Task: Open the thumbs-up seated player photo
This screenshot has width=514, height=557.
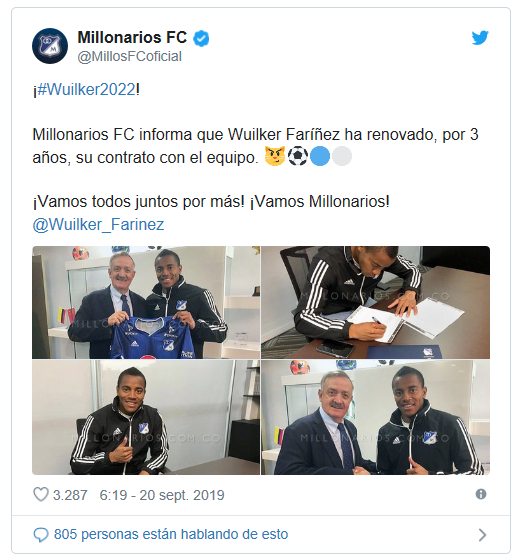Action: click(146, 417)
